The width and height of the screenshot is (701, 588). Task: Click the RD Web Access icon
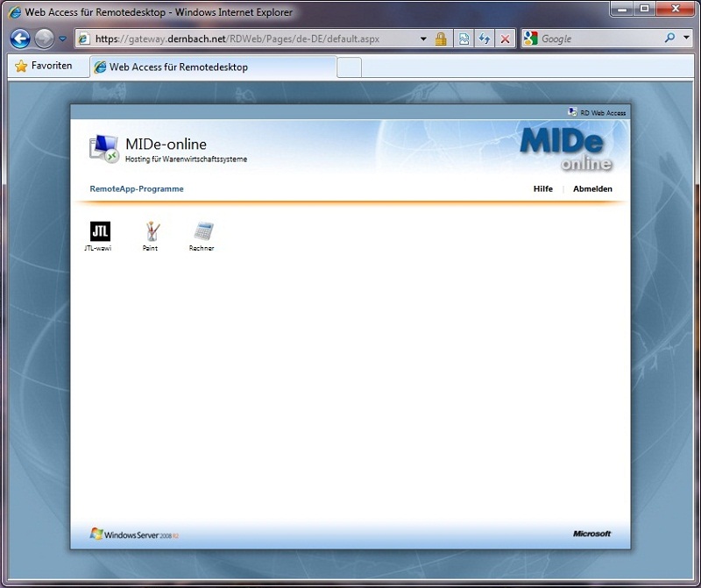[x=572, y=112]
